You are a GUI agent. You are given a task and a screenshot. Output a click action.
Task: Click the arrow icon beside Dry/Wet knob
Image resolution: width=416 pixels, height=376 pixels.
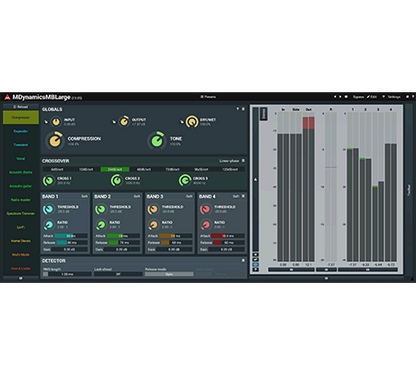click(182, 122)
